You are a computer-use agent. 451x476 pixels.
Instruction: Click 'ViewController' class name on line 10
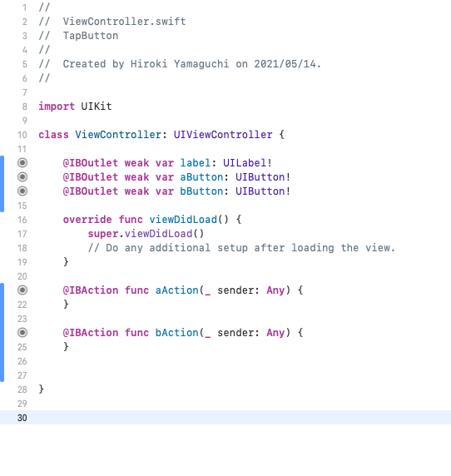point(118,135)
